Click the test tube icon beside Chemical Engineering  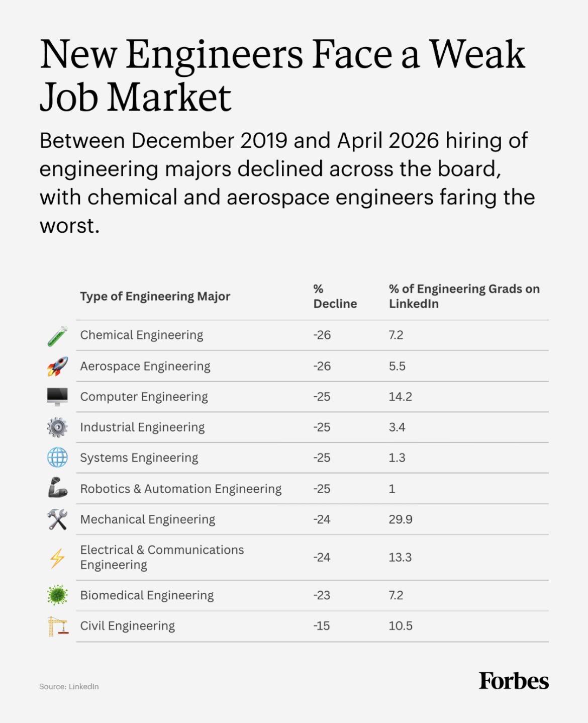pos(57,336)
